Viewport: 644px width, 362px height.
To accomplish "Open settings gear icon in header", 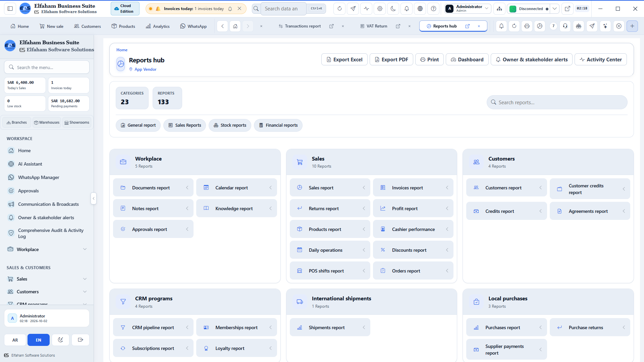I will 380,9.
